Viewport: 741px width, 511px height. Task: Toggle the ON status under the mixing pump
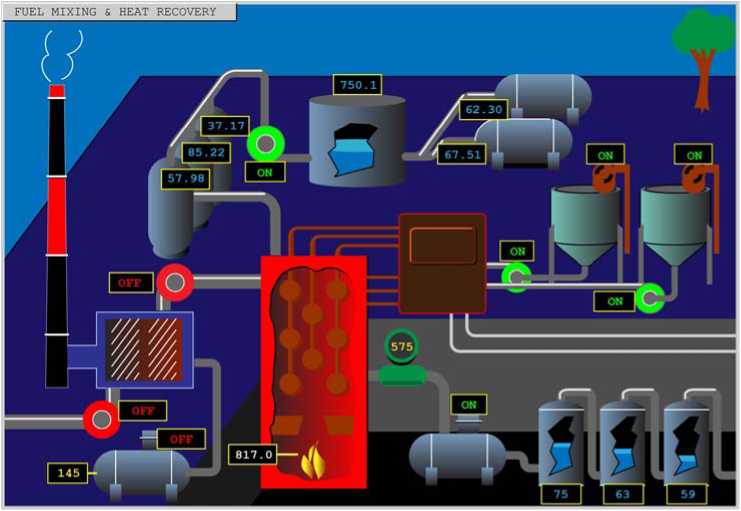pyautogui.click(x=265, y=172)
